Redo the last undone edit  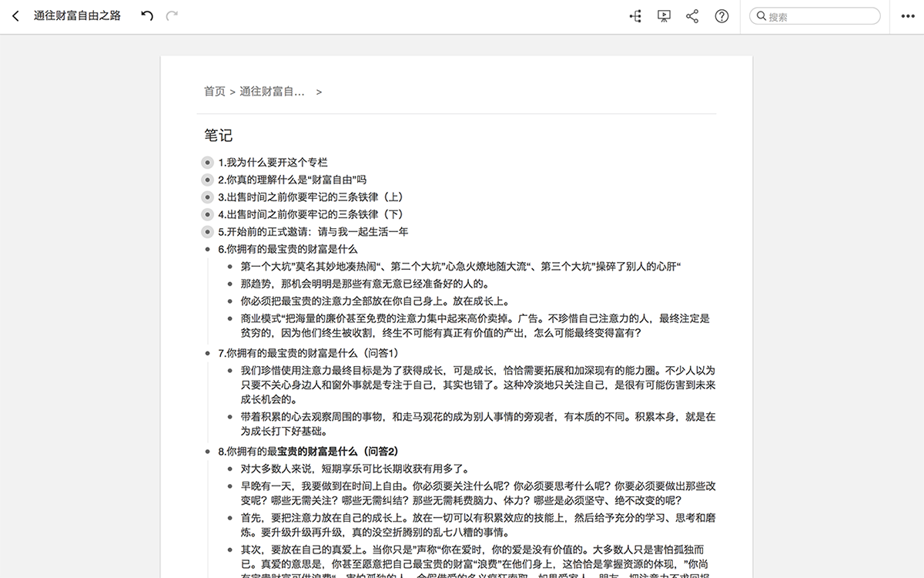click(x=172, y=16)
